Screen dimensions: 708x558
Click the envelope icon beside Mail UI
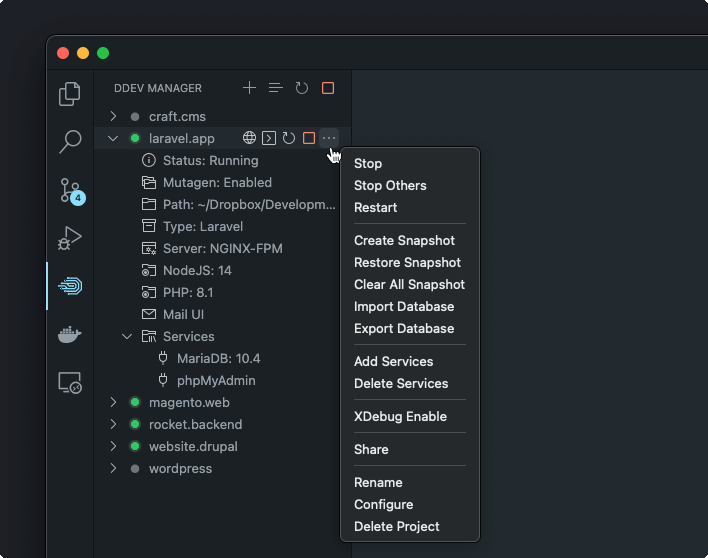click(149, 314)
